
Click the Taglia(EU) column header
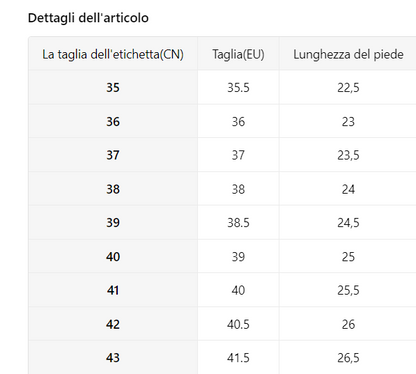[x=238, y=54]
